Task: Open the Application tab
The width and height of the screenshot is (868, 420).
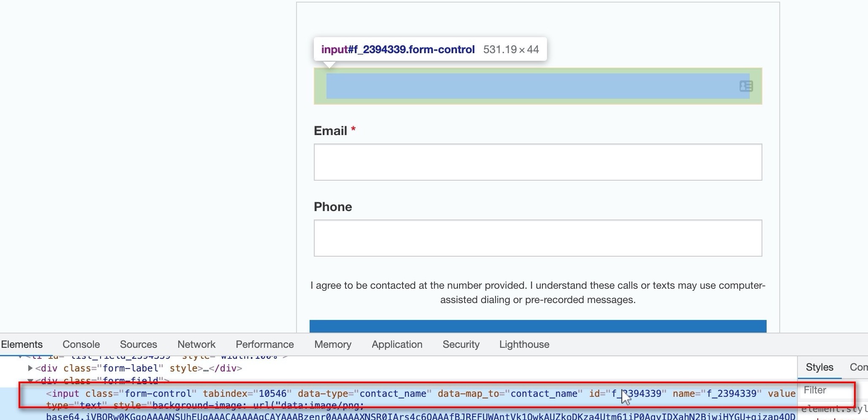Action: [397, 344]
